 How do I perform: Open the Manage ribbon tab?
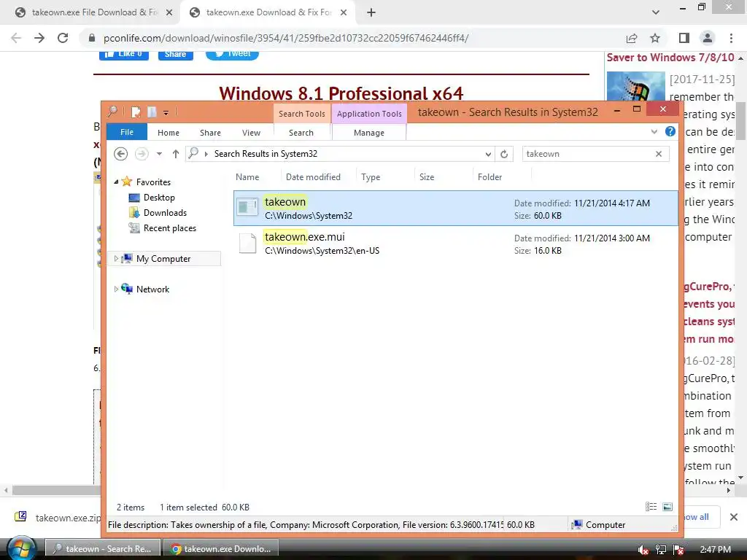click(368, 133)
